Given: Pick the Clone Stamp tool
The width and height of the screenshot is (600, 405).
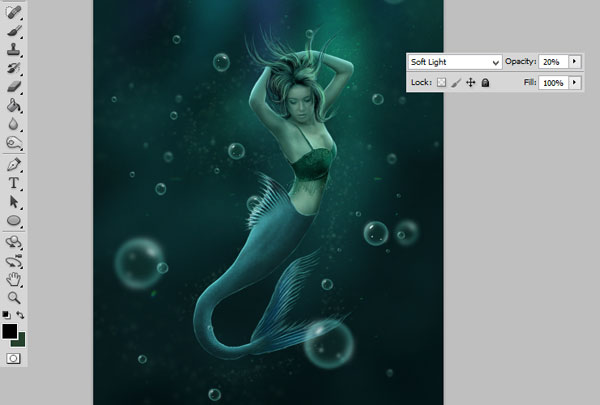Looking at the screenshot, I should 13,50.
